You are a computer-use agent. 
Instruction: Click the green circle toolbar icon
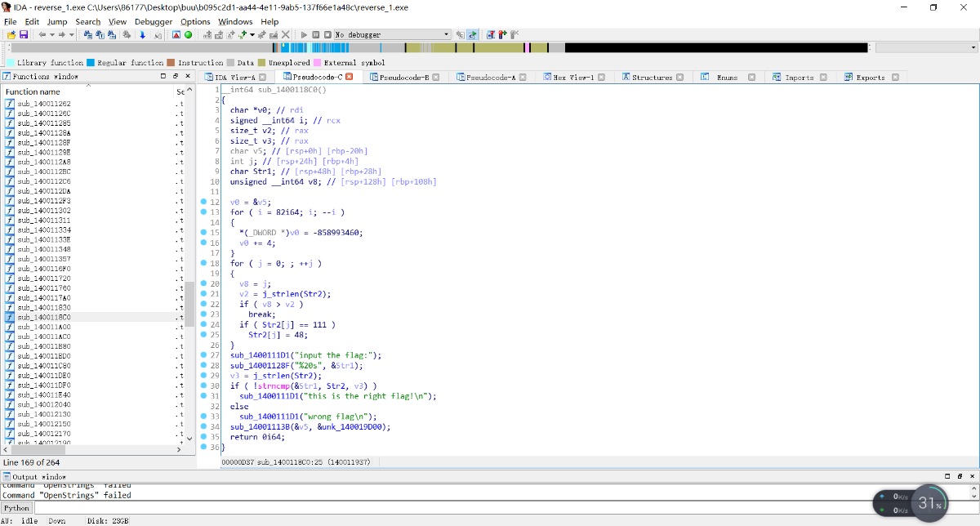(x=189, y=35)
